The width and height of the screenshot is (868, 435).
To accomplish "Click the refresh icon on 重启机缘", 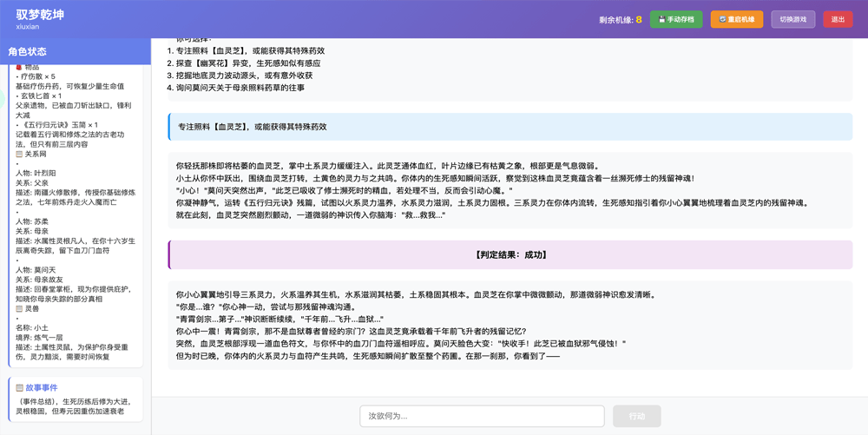I will 722,19.
